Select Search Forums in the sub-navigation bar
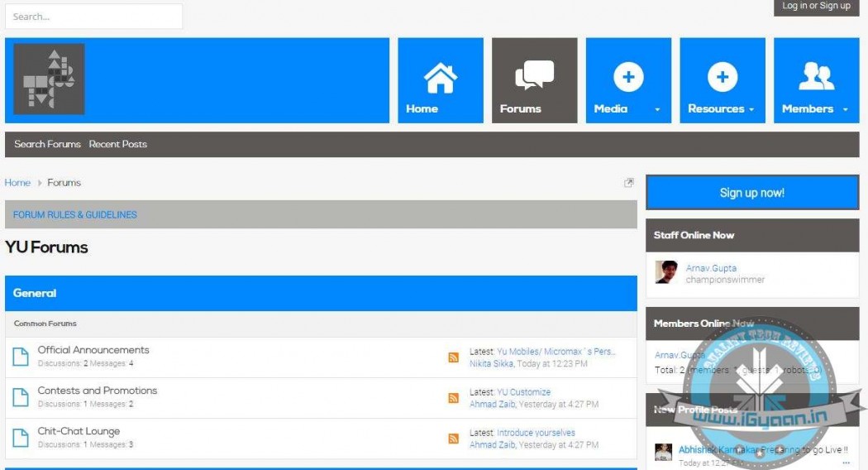This screenshot has height=470, width=868. coord(47,144)
